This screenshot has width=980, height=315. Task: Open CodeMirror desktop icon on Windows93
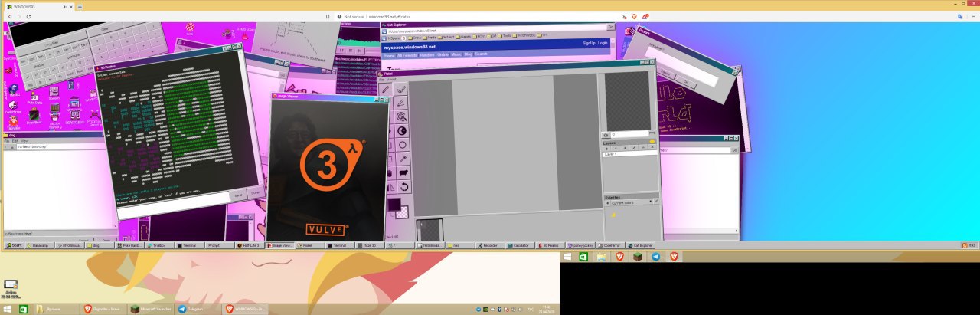[13, 108]
